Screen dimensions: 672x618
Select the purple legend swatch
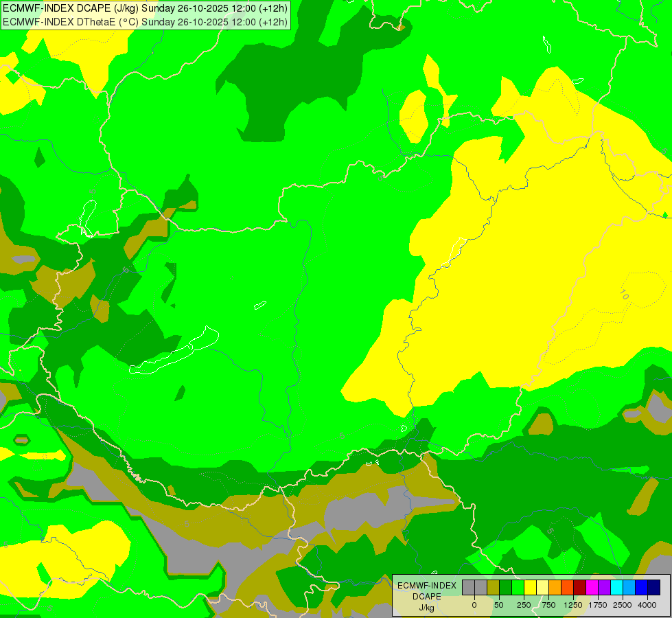[x=605, y=588]
